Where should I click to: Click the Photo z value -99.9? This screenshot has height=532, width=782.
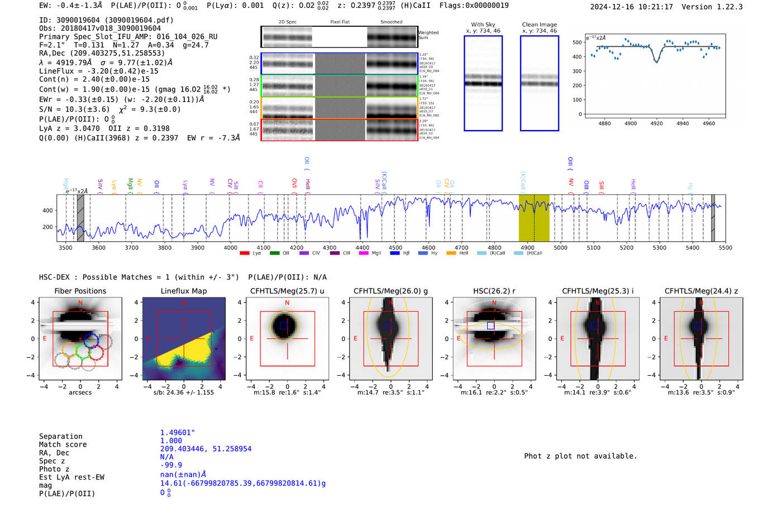pos(171,465)
